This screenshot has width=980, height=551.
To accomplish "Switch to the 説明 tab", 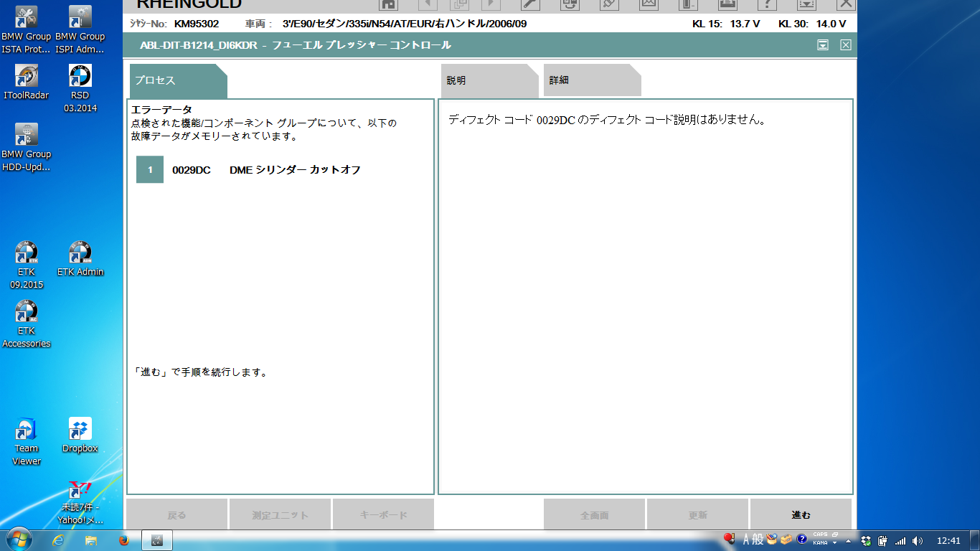I will click(488, 80).
